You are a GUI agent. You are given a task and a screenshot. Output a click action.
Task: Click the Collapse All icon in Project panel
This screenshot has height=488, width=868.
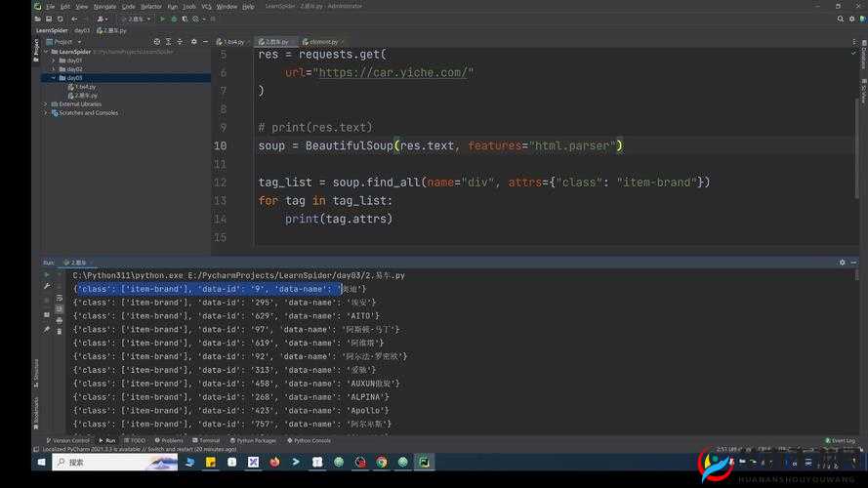pyautogui.click(x=180, y=42)
